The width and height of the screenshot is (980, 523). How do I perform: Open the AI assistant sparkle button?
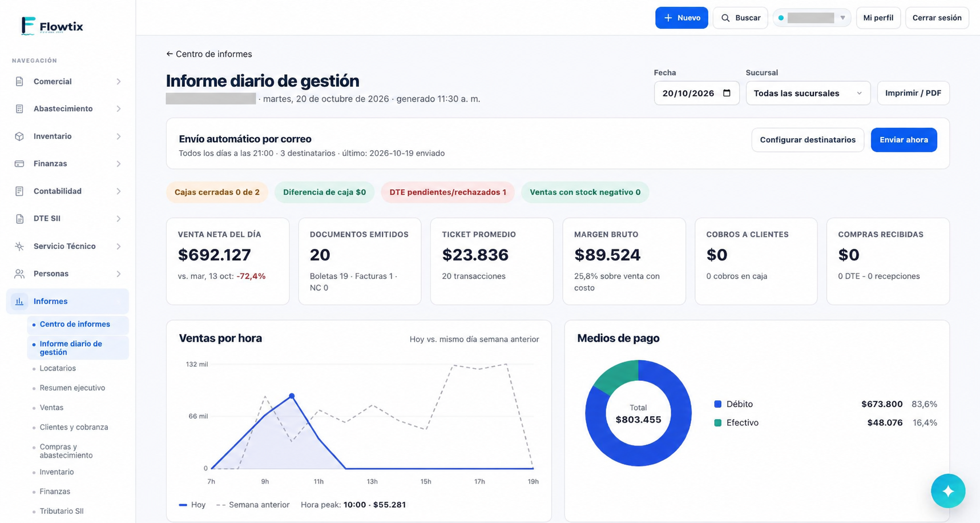(948, 491)
